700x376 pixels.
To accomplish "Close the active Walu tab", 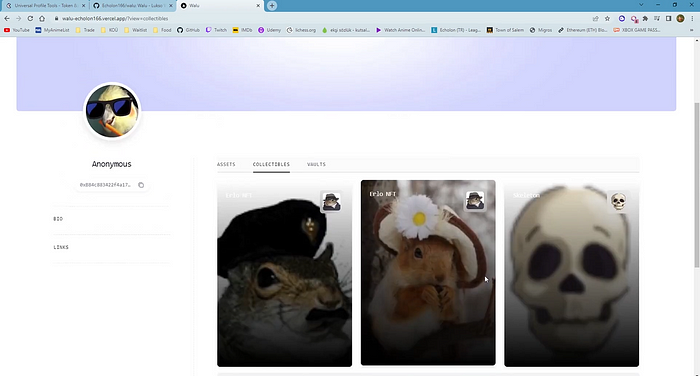I will point(258,6).
